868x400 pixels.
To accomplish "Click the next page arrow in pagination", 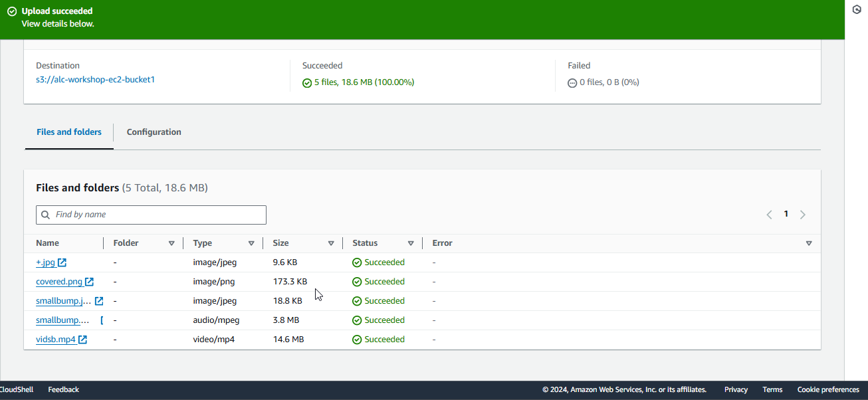I will click(802, 215).
